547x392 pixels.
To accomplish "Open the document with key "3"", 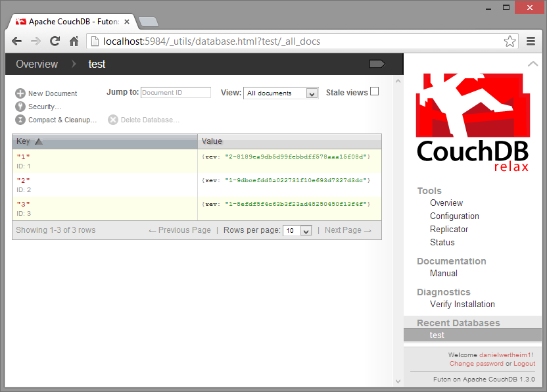I will [x=24, y=204].
